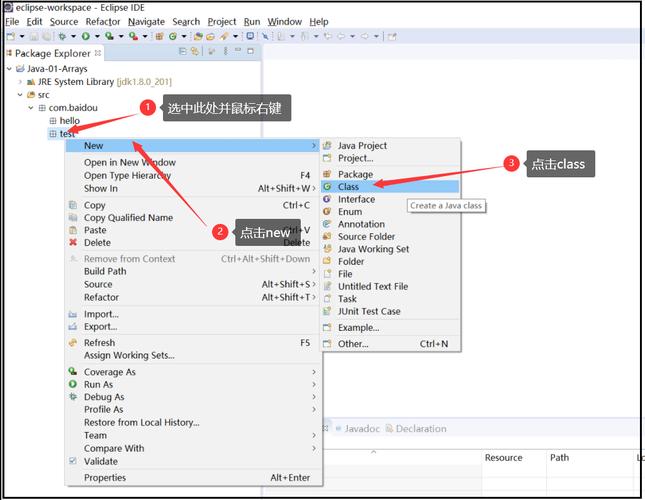Image resolution: width=645 pixels, height=500 pixels.
Task: Click the Open Task folder toolbar icon
Action: click(211, 37)
